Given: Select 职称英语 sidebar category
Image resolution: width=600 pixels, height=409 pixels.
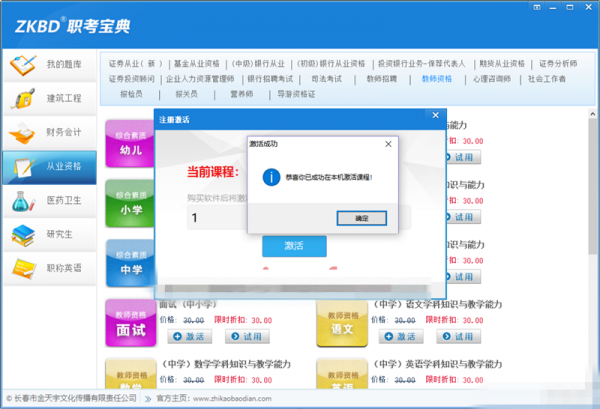Looking at the screenshot, I should point(50,268).
